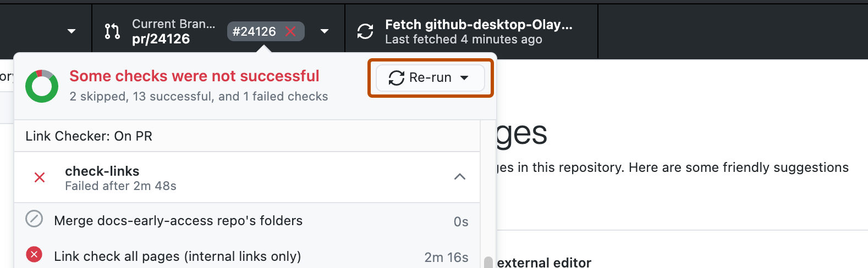The width and height of the screenshot is (868, 268).
Task: Click the checks list scrollbar thumb
Action: click(x=488, y=262)
